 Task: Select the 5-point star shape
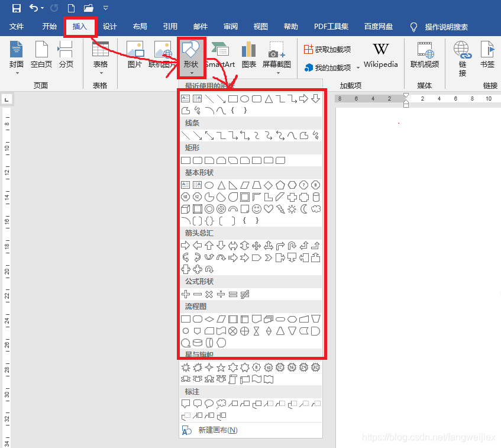pyautogui.click(x=221, y=368)
